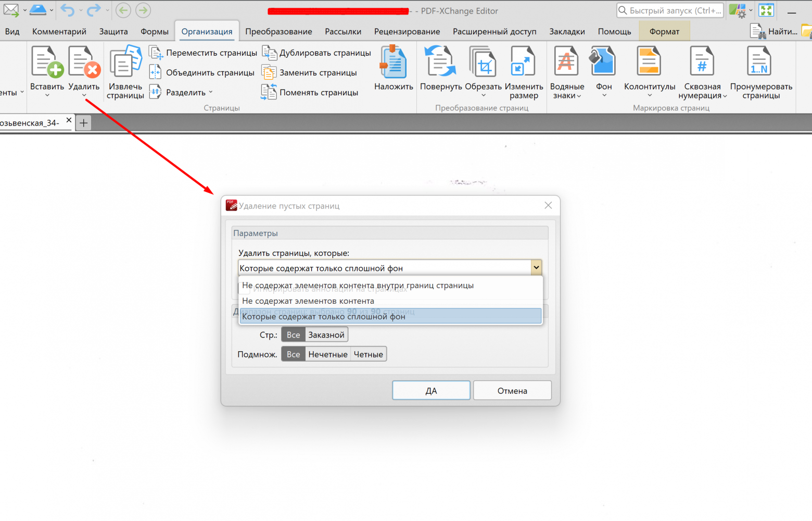Click the Отмена button
Screen dimensions: 812x521
pyautogui.click(x=512, y=390)
